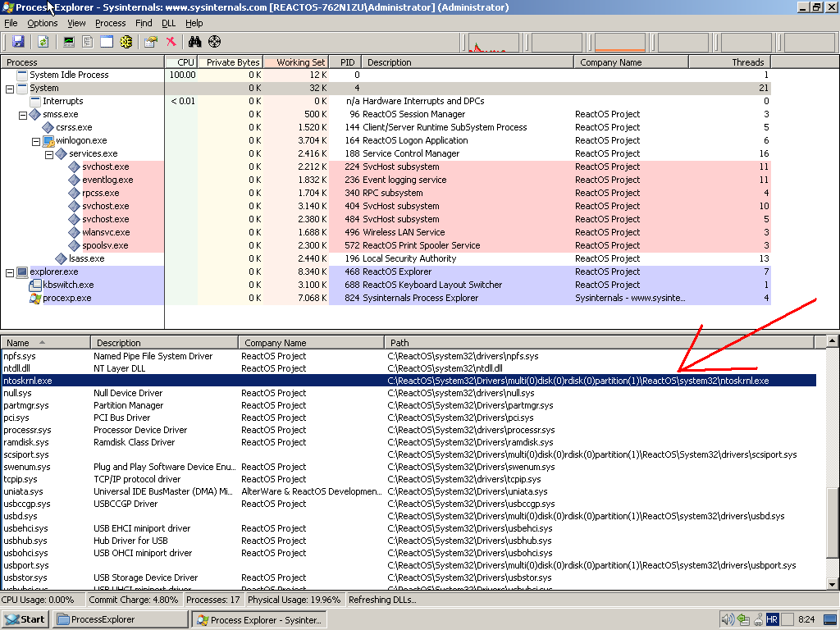The height and width of the screenshot is (630, 840).
Task: Click the Save toolbar icon
Action: [x=18, y=42]
